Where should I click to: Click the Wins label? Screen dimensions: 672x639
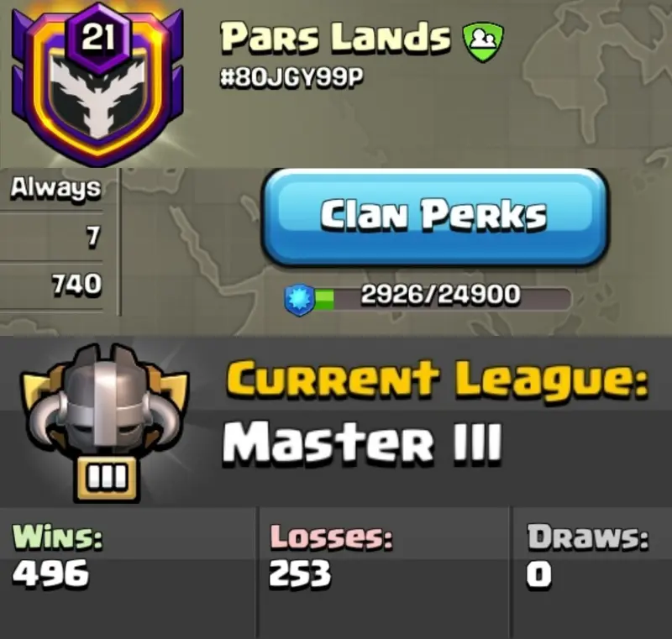pyautogui.click(x=57, y=537)
